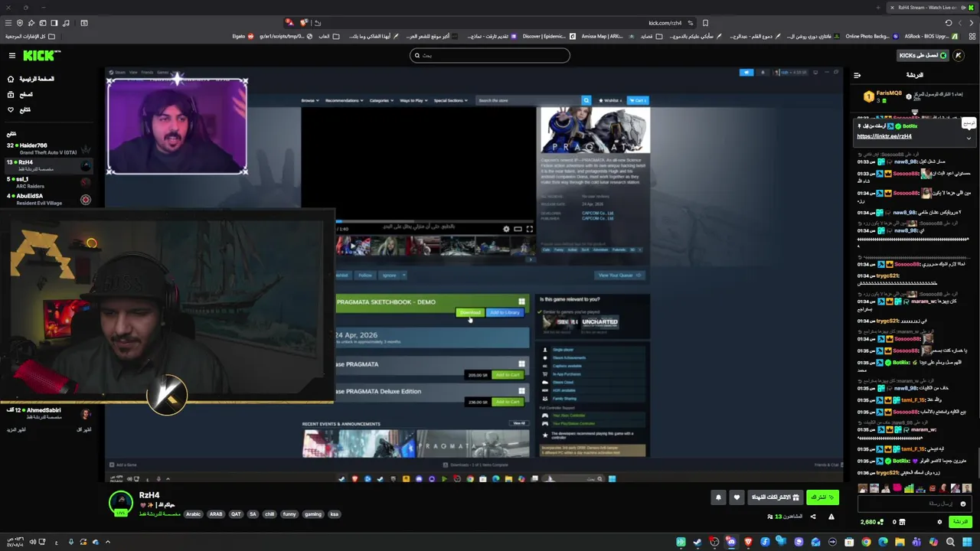Click Steam Wishlist button in stream
The image size is (980, 551).
pyautogui.click(x=611, y=100)
